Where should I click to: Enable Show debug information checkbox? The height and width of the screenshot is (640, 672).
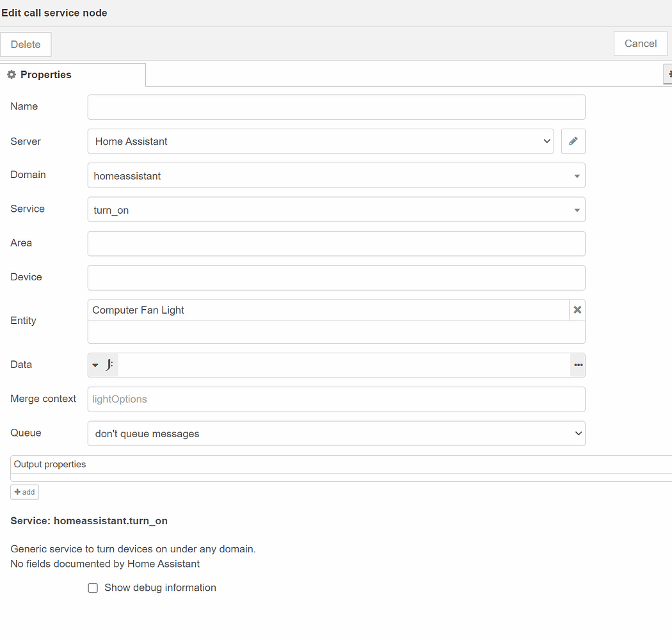pyautogui.click(x=93, y=588)
